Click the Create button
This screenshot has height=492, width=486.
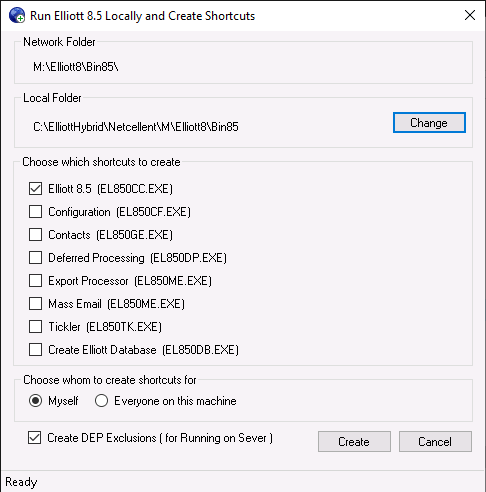[354, 442]
